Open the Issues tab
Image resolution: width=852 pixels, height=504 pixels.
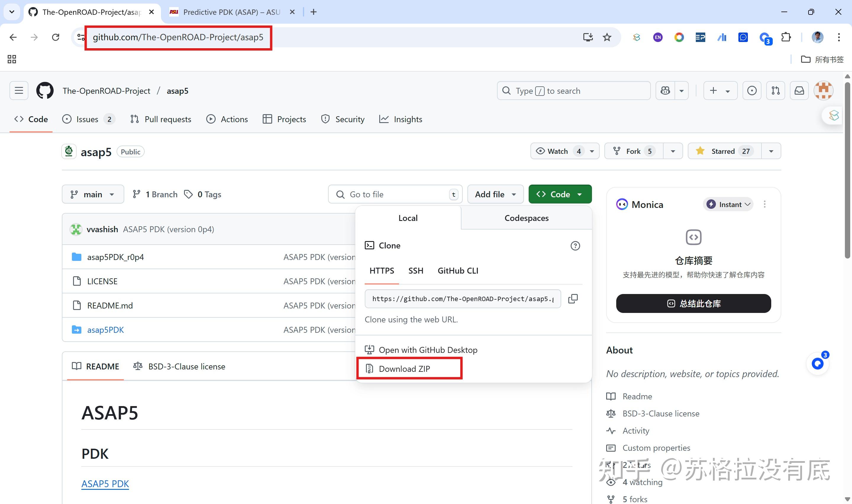(x=88, y=119)
